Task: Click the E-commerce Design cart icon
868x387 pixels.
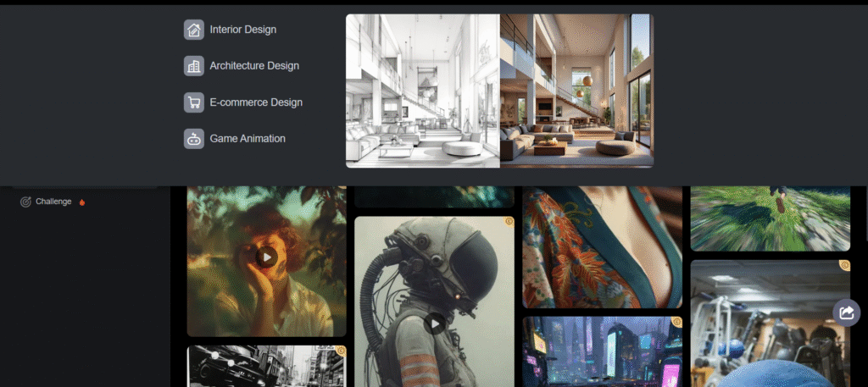Action: click(x=194, y=102)
